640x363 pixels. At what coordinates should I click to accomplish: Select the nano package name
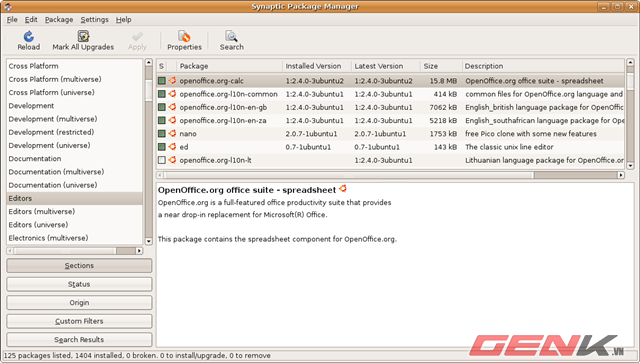(188, 134)
